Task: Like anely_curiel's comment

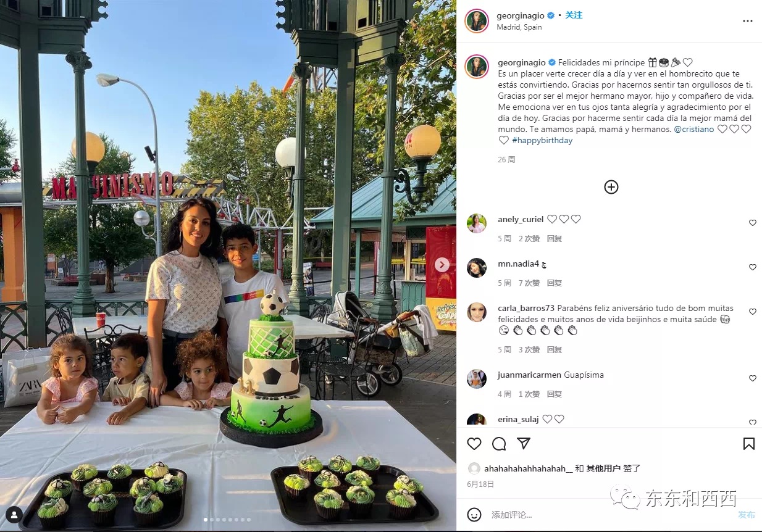Action: coord(752,223)
